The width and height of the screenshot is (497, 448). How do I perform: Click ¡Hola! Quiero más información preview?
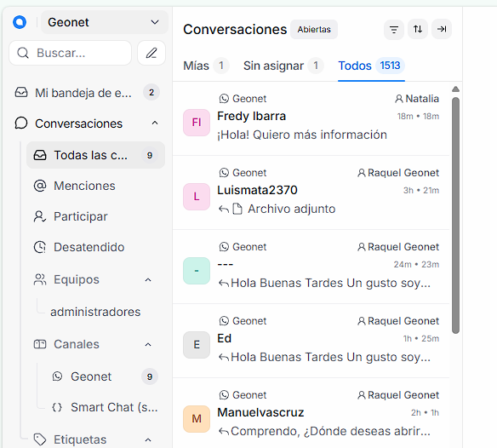pyautogui.click(x=302, y=135)
